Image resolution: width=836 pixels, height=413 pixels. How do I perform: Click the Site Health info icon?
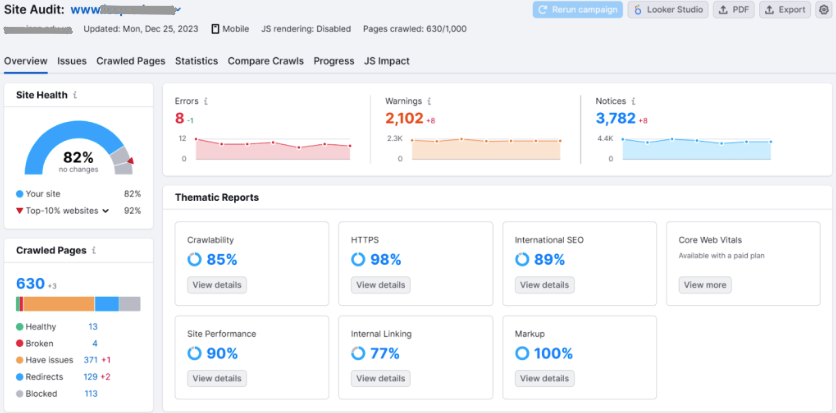click(x=76, y=95)
